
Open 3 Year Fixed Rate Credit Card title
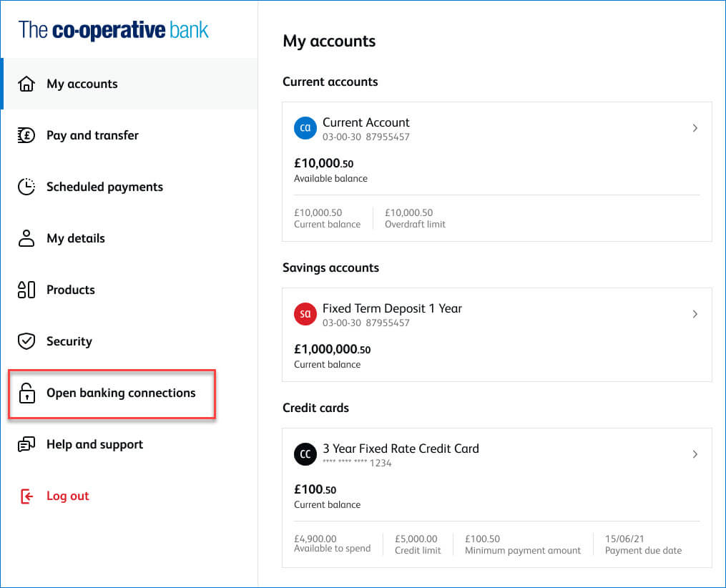[x=401, y=449]
